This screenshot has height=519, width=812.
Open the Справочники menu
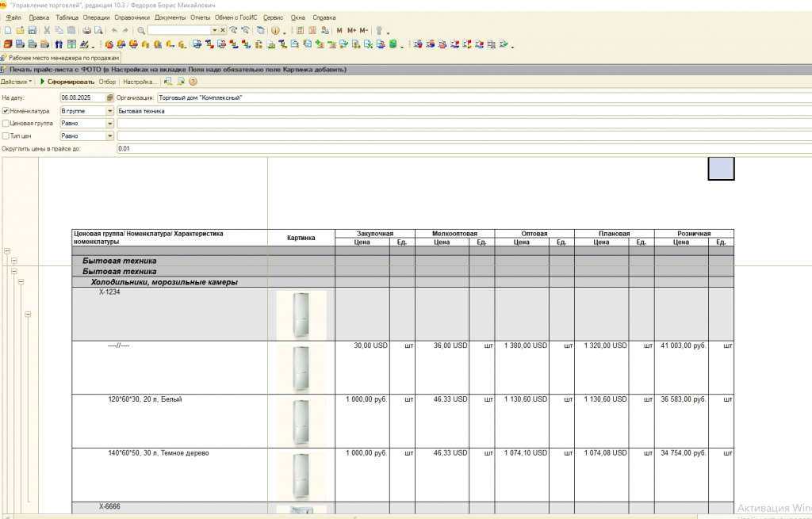tap(132, 17)
